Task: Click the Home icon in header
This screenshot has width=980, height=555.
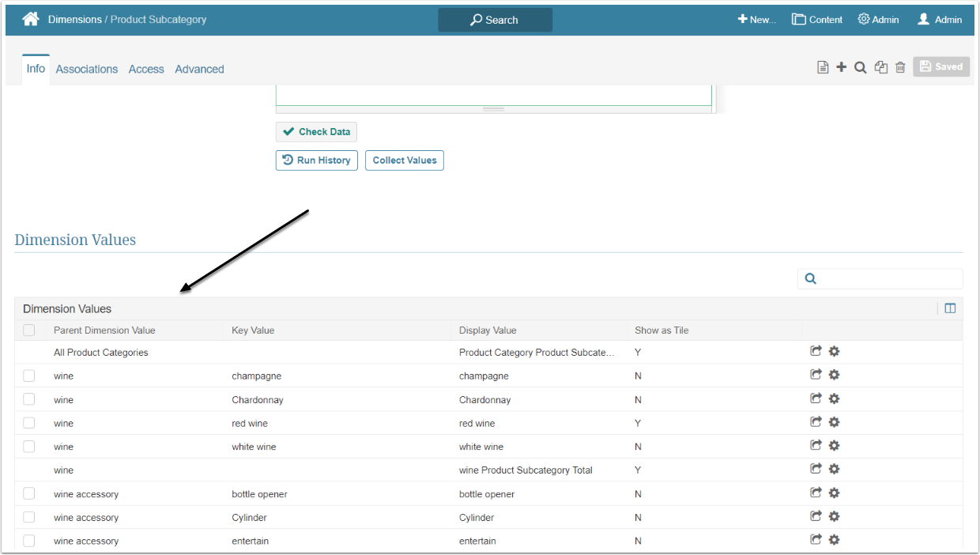Action: tap(31, 20)
